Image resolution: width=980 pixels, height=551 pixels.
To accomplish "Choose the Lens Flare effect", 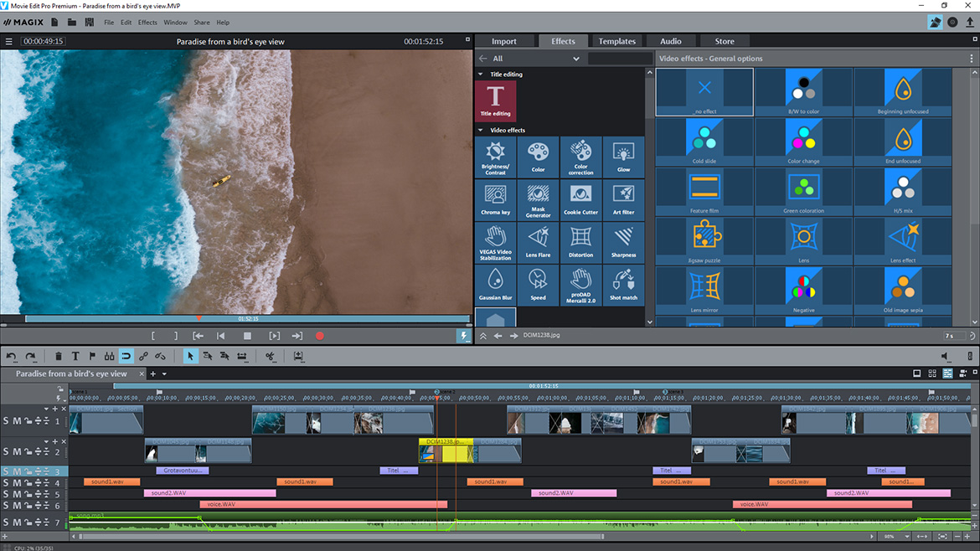I will point(539,242).
